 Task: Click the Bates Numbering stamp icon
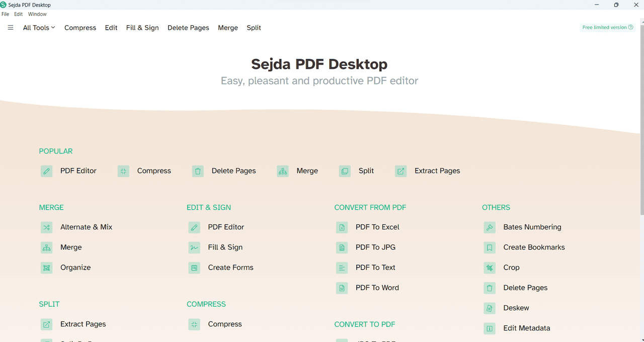(x=490, y=227)
